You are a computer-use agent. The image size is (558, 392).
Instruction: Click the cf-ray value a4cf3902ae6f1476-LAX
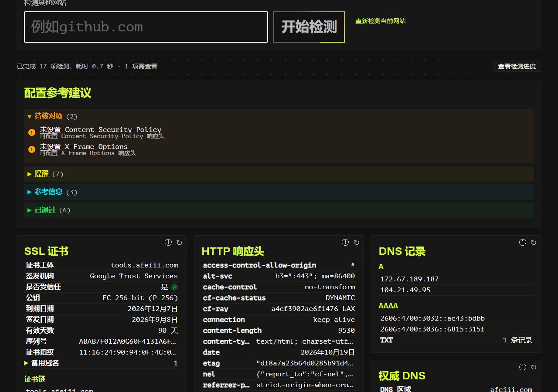tap(313, 309)
